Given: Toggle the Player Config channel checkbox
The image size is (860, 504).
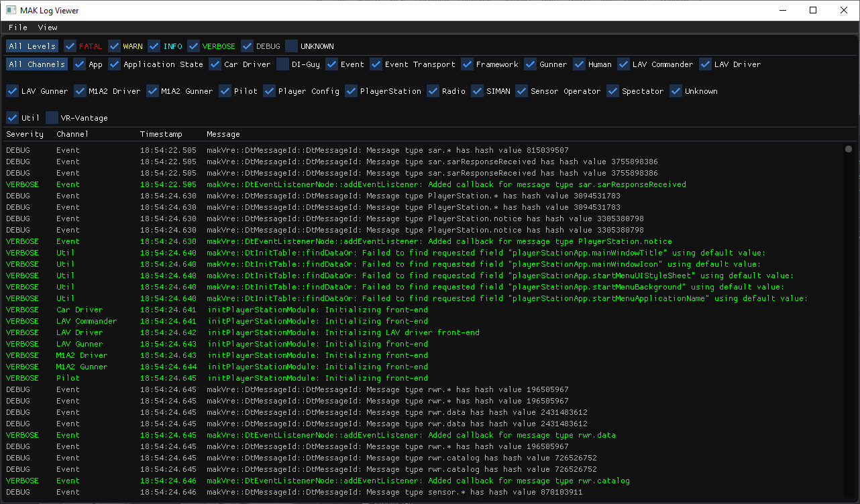Looking at the screenshot, I should (x=269, y=91).
